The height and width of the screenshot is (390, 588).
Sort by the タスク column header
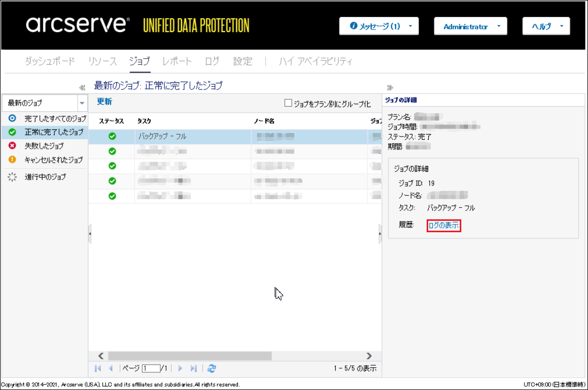144,121
